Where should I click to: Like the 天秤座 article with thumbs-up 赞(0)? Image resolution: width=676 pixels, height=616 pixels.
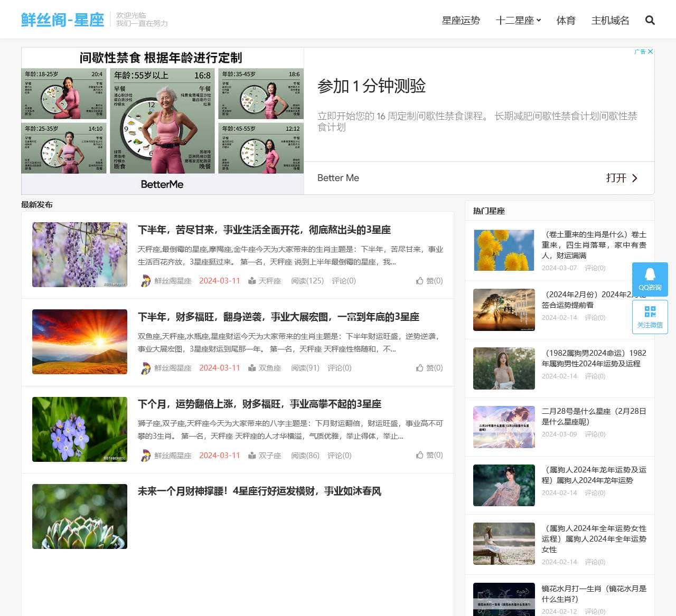429,281
